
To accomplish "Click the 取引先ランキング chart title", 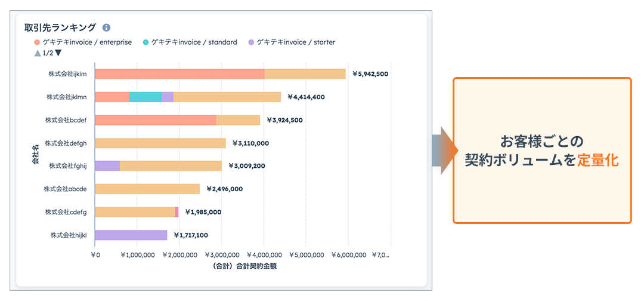I will (x=60, y=27).
